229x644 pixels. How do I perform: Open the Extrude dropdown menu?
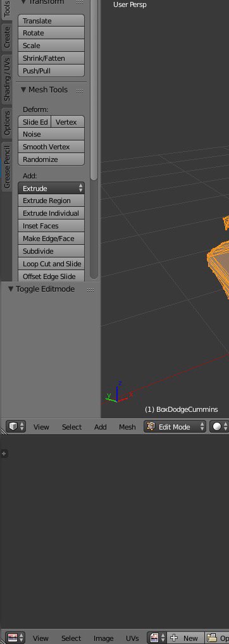tap(51, 189)
